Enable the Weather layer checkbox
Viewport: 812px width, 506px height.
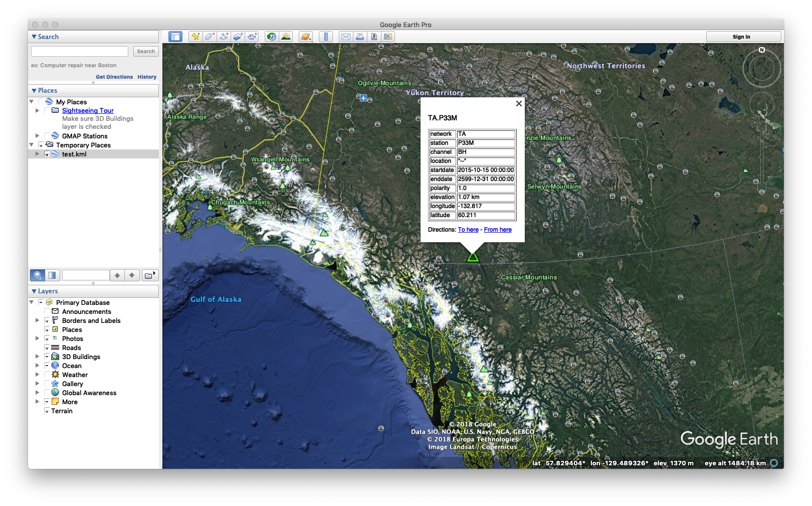[47, 375]
